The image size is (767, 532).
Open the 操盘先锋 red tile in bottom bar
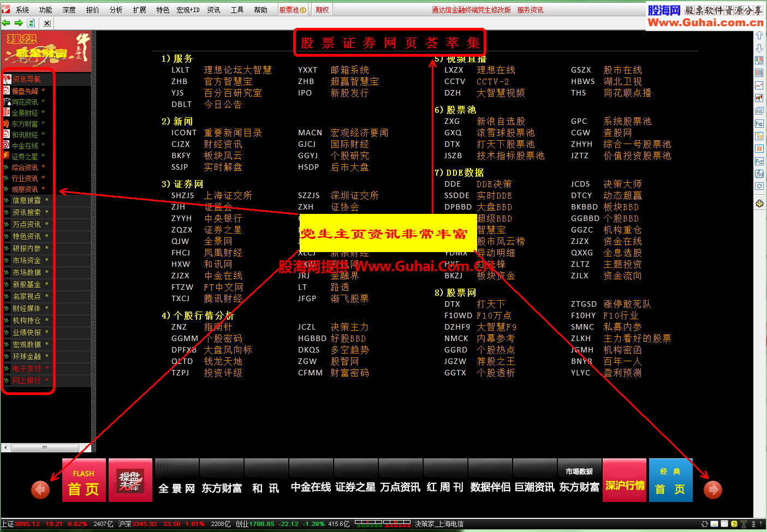130,480
